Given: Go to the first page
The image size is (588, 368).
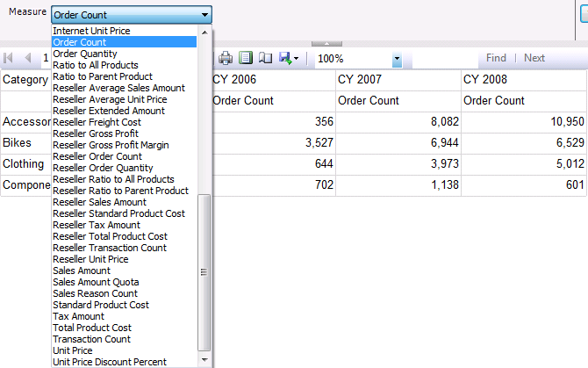Looking at the screenshot, I should 10,58.
